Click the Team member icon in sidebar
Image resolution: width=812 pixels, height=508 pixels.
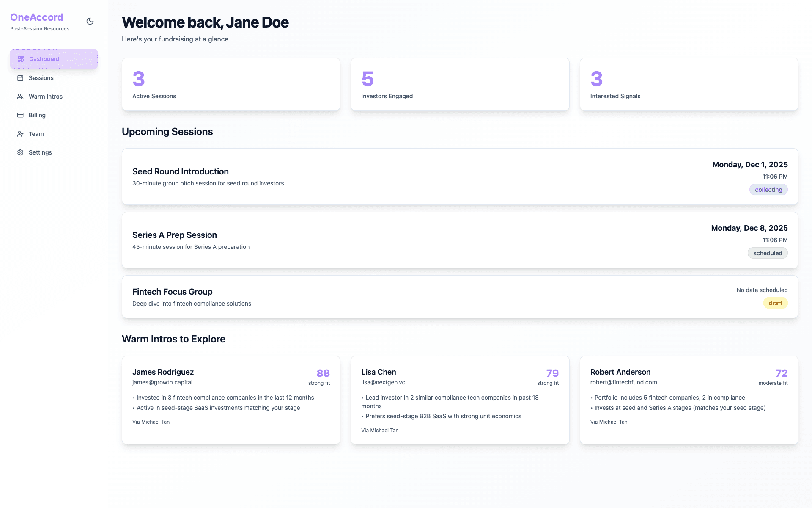(x=20, y=134)
